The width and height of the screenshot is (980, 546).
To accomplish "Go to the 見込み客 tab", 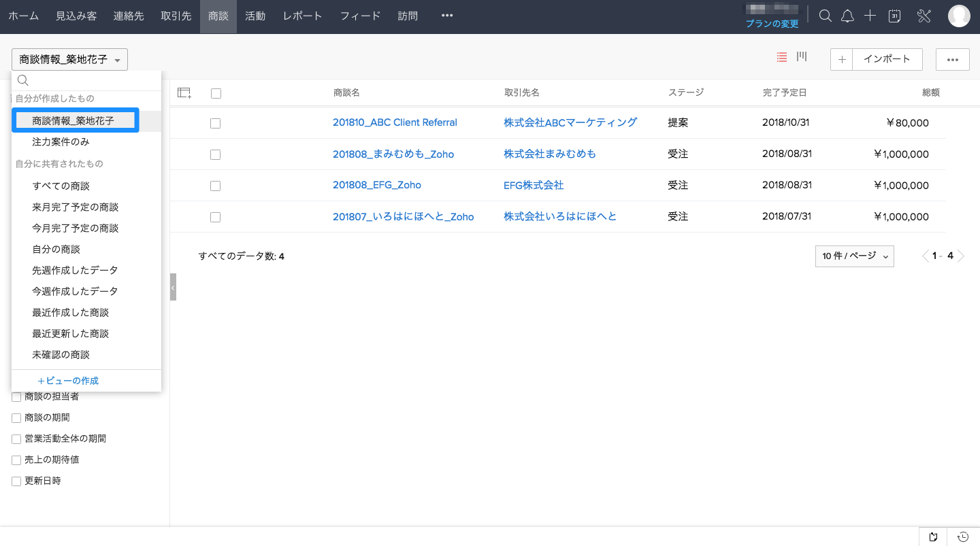I will point(76,16).
